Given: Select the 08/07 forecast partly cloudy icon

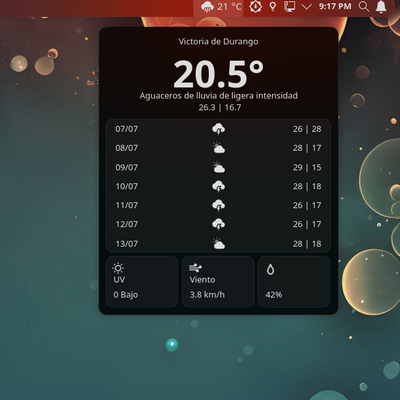Looking at the screenshot, I should tap(219, 148).
